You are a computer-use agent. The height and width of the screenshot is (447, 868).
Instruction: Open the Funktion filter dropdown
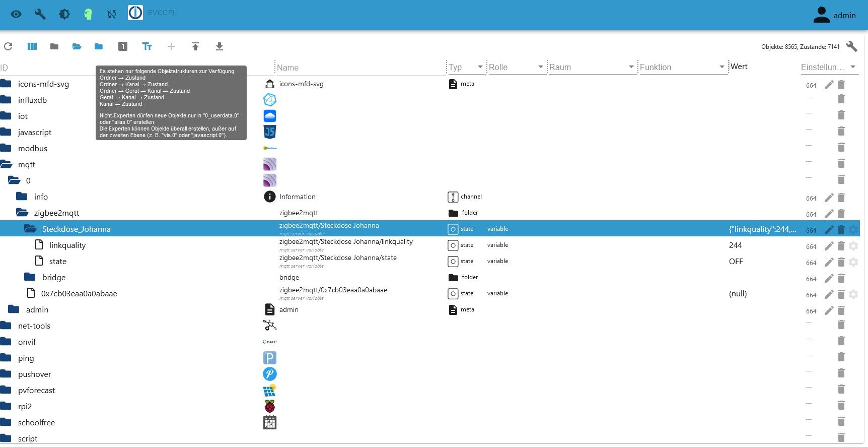tap(683, 67)
